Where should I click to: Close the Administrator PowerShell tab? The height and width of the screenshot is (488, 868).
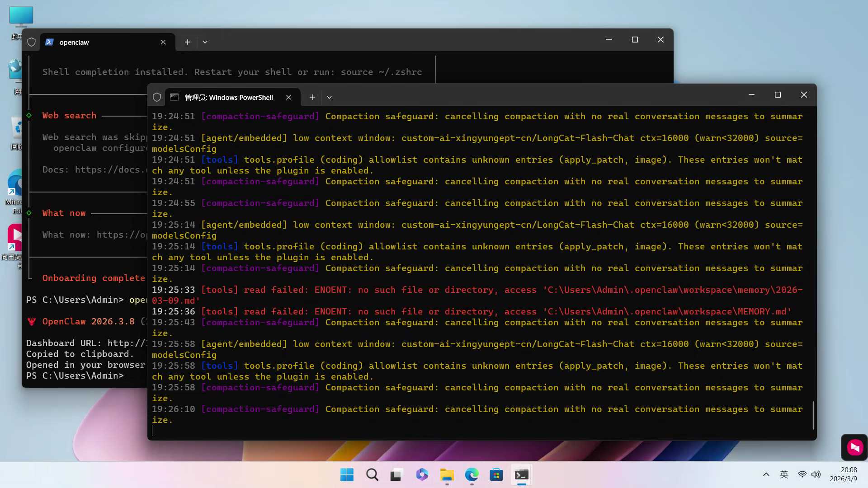point(288,97)
